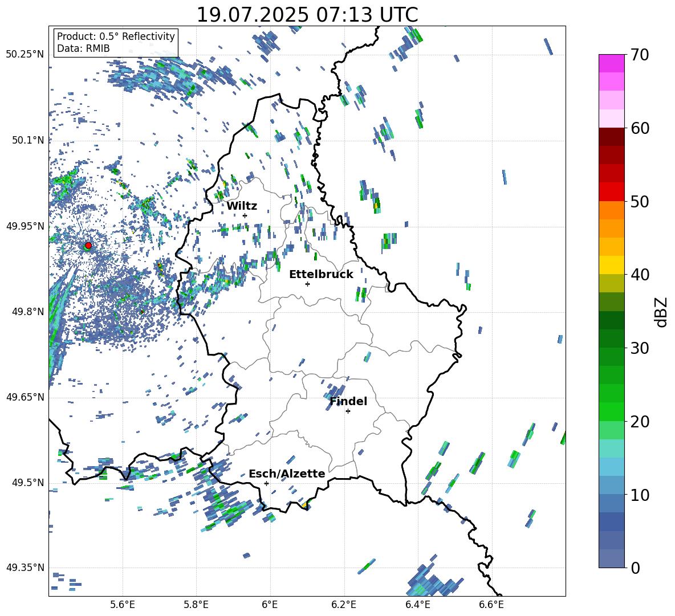
Task: Click the 6.2°E longitude label
Action: 344,605
